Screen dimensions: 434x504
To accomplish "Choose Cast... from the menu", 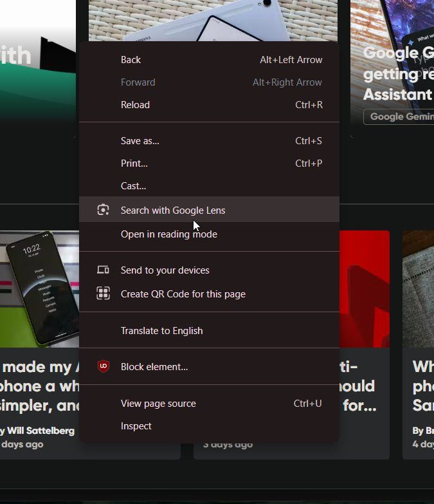I will click(209, 186).
